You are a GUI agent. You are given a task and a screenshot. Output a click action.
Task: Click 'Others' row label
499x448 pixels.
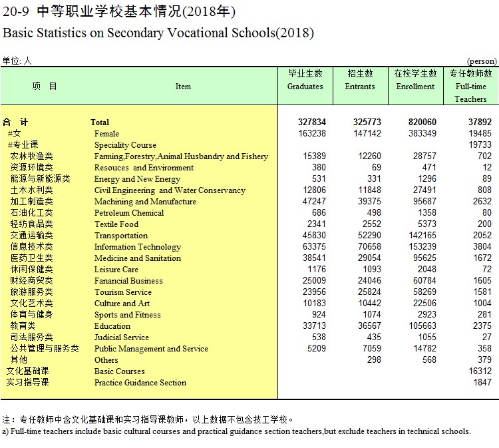click(106, 360)
